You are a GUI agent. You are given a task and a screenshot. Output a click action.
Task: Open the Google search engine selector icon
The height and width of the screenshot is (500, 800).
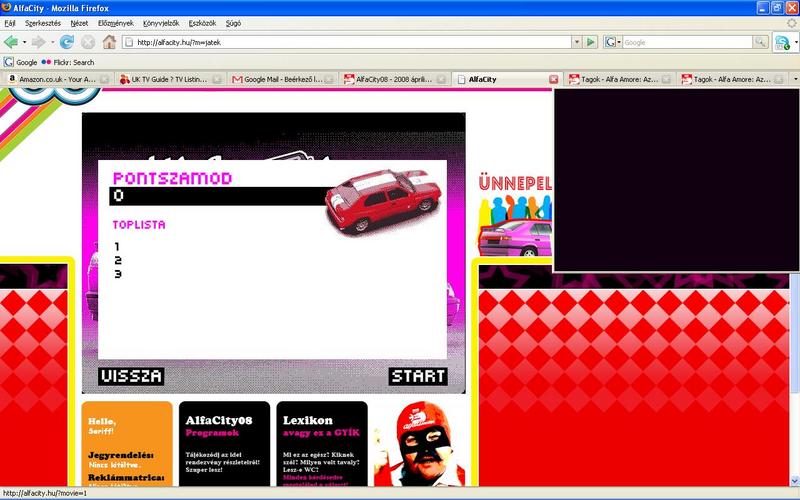611,42
